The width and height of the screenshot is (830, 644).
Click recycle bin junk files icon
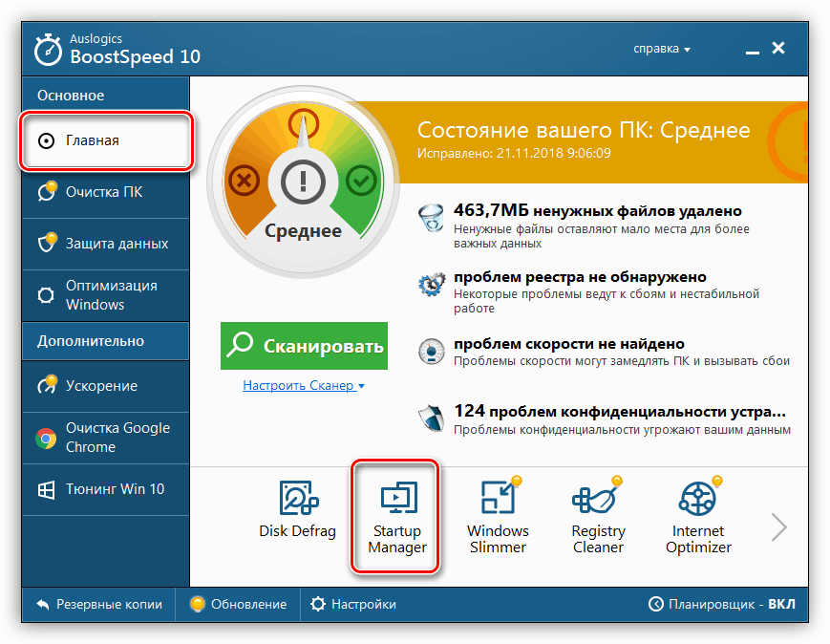coord(432,218)
